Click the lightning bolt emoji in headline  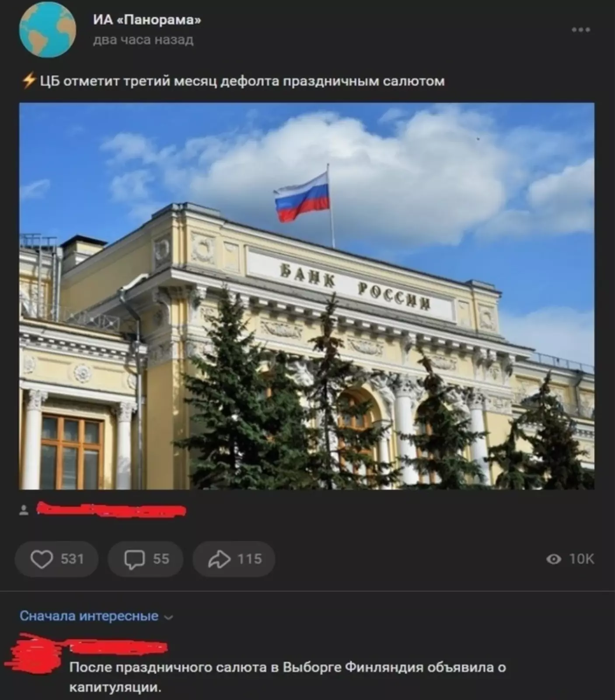tap(29, 81)
